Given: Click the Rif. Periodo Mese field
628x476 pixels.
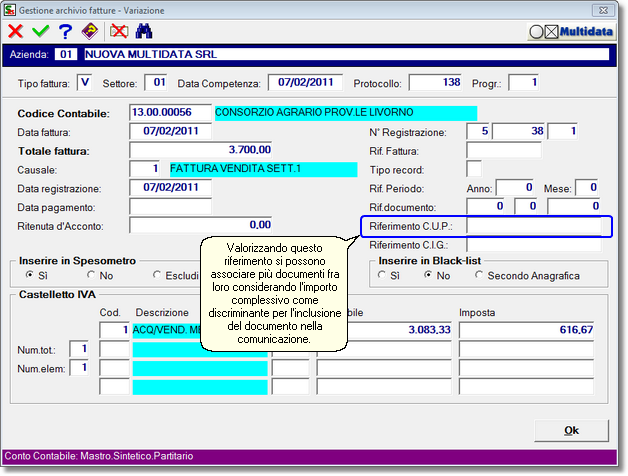Looking at the screenshot, I should [587, 188].
